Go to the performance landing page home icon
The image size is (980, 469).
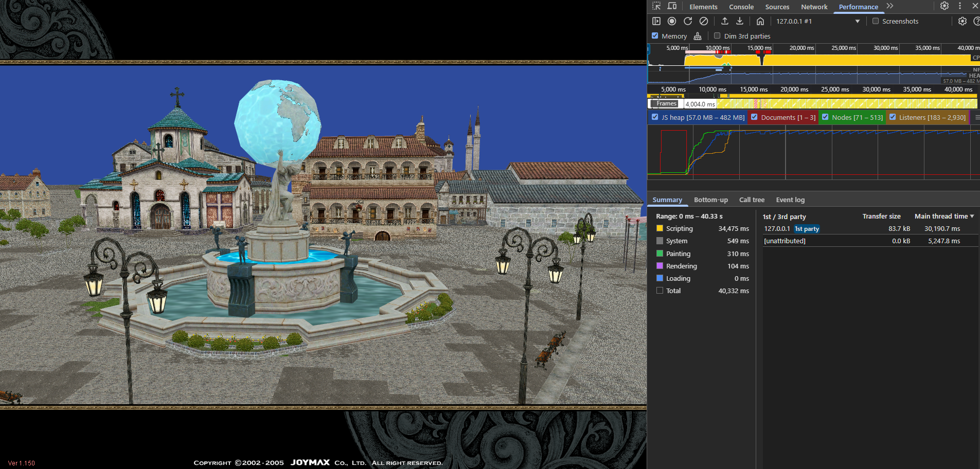click(760, 21)
